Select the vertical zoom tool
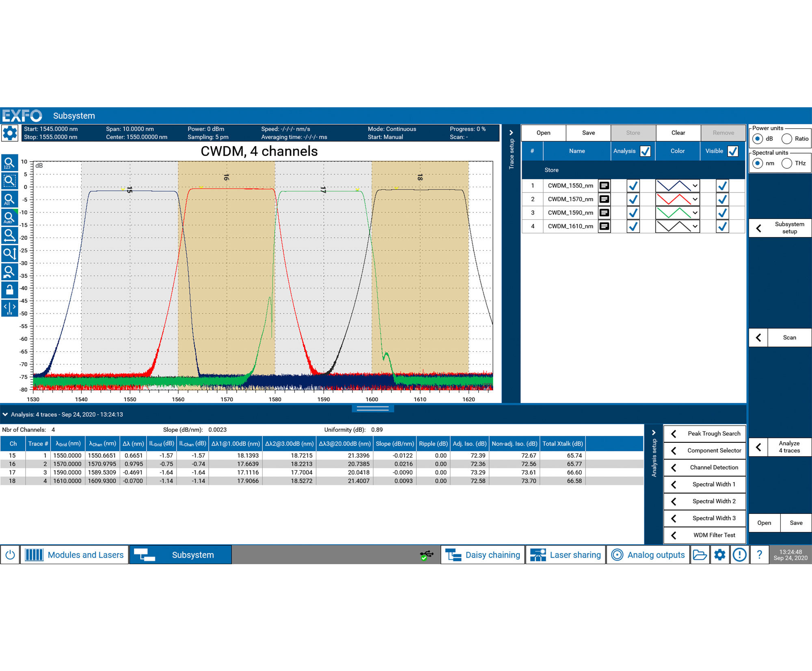 coord(10,253)
